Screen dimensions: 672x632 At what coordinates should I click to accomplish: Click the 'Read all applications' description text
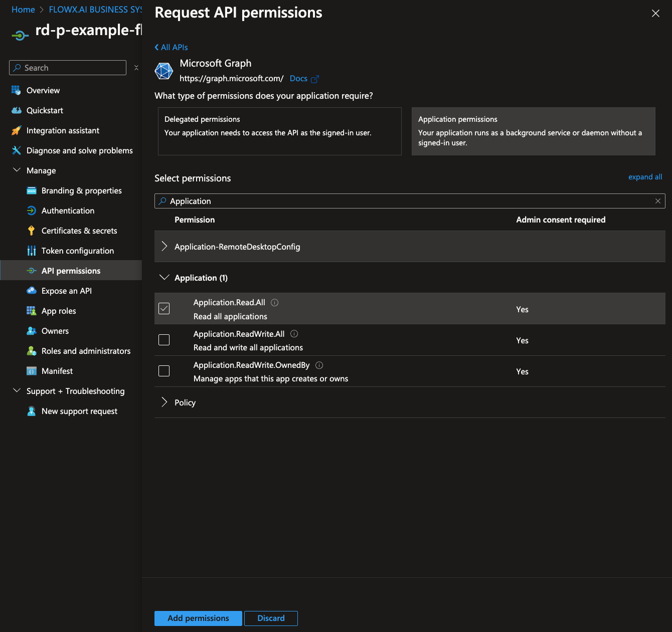point(230,316)
